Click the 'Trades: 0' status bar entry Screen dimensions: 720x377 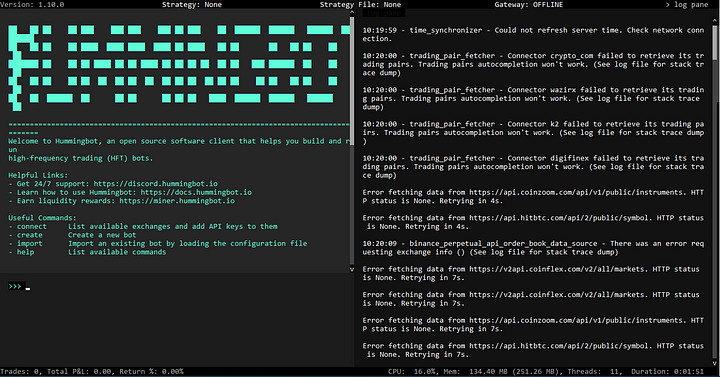(19, 371)
